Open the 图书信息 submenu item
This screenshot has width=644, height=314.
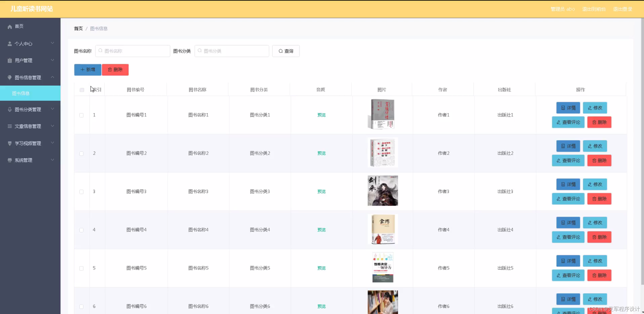click(x=21, y=93)
